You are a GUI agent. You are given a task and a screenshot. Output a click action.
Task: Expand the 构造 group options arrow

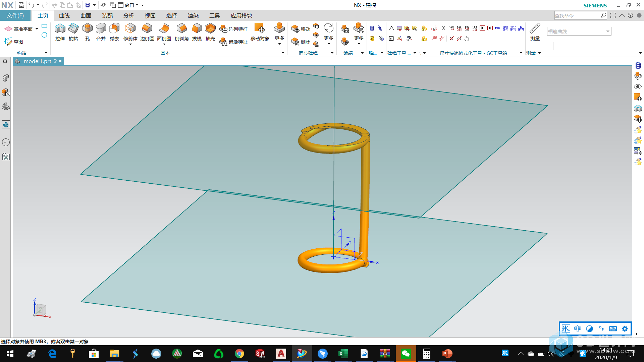pos(46,53)
